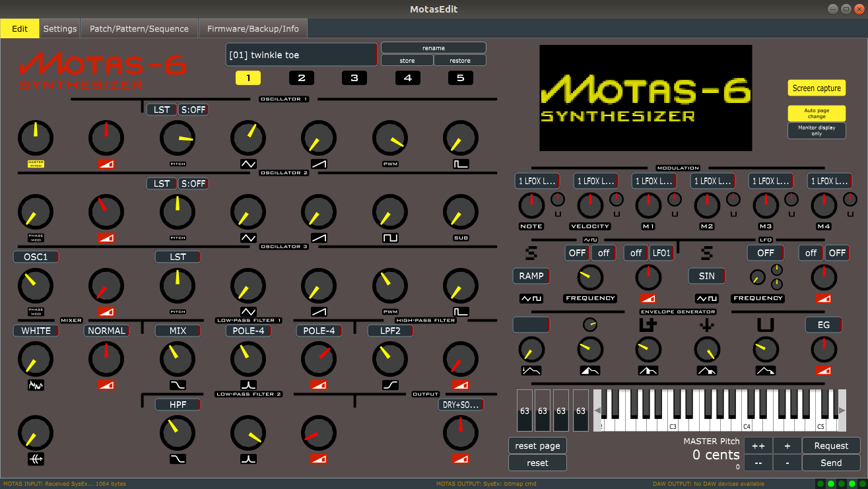The image size is (868, 489).
Task: Select Oscillator 2 square wave icon
Action: 390,238
